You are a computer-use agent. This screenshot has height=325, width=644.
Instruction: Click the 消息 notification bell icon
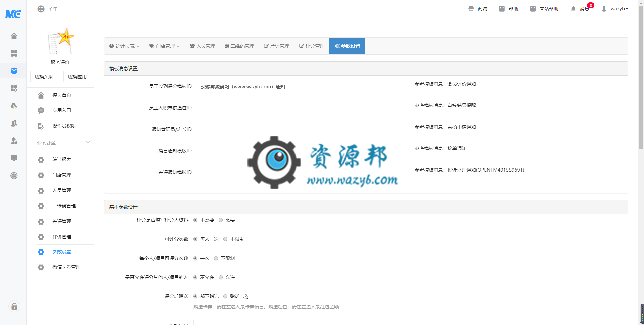573,9
